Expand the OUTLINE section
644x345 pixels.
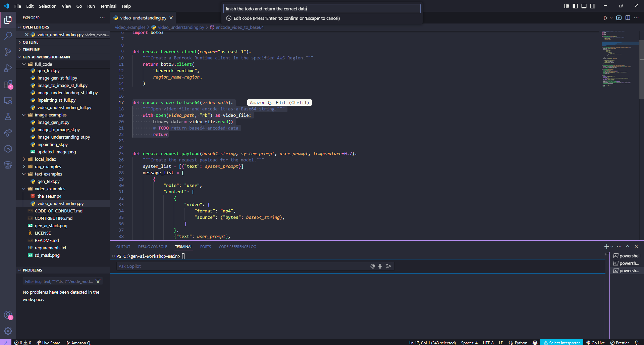[30, 42]
